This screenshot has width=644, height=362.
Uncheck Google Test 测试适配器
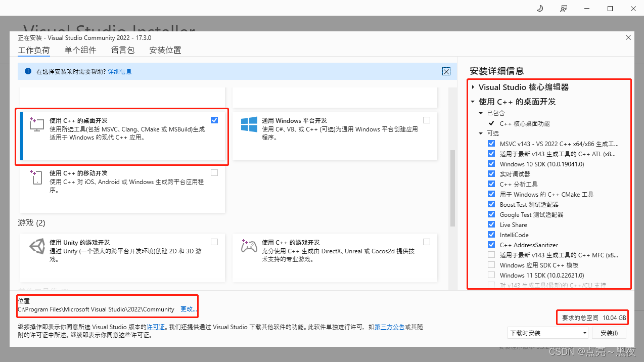tap(491, 214)
